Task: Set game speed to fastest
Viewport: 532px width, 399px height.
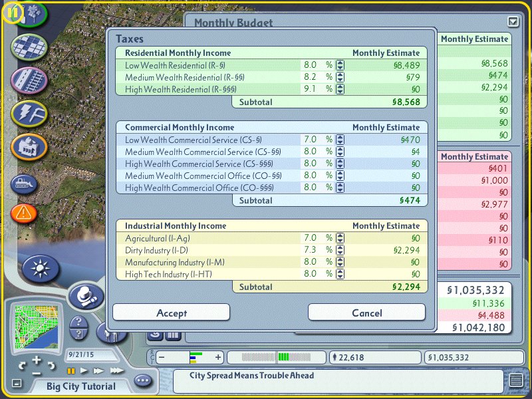Action: click(116, 370)
